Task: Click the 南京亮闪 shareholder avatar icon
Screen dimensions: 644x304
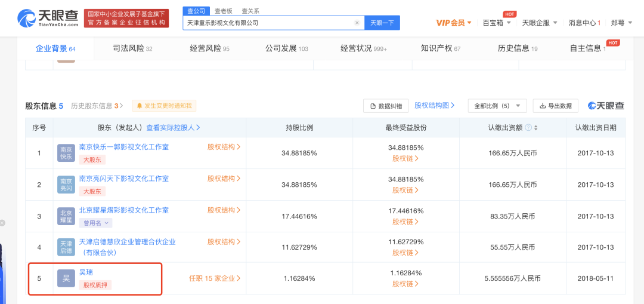Action: click(66, 185)
